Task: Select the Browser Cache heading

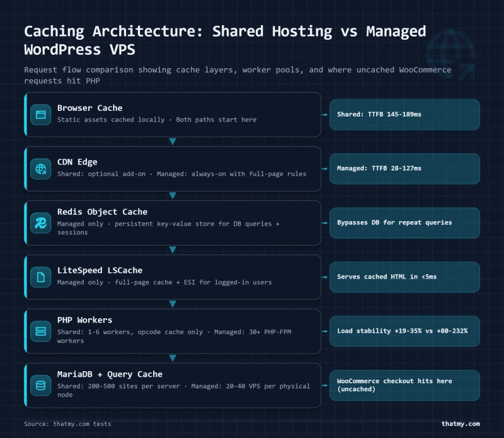Action: [x=89, y=108]
